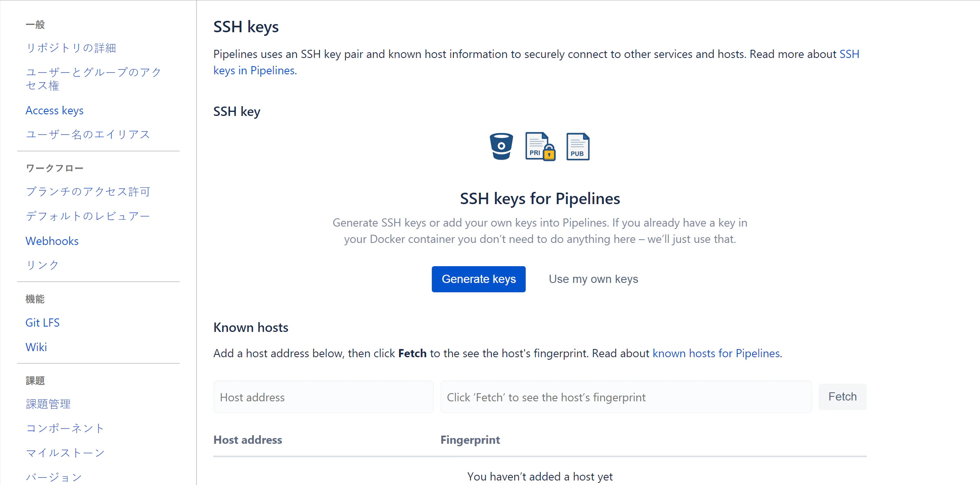Choose Use my own keys
Image resolution: width=980 pixels, height=485 pixels.
tap(593, 279)
